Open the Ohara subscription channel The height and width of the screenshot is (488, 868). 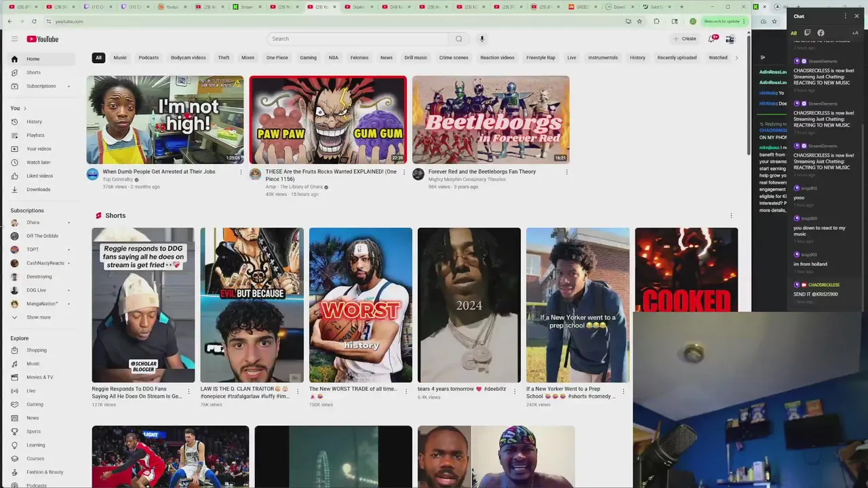41,222
